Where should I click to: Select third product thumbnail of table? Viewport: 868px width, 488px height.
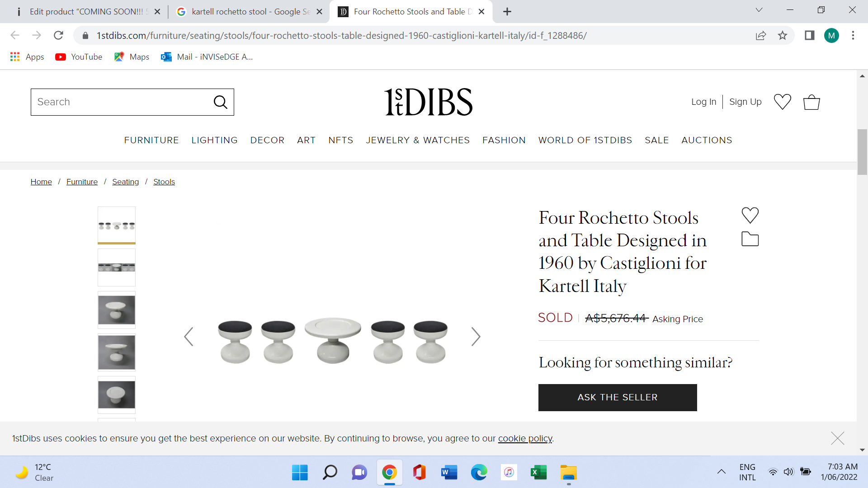pyautogui.click(x=117, y=310)
